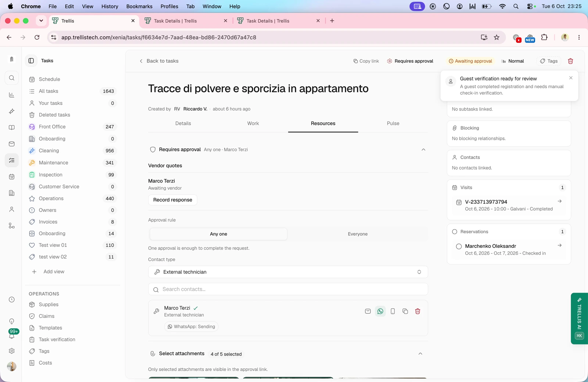Open the Maintenance view in sidebar

72,163
